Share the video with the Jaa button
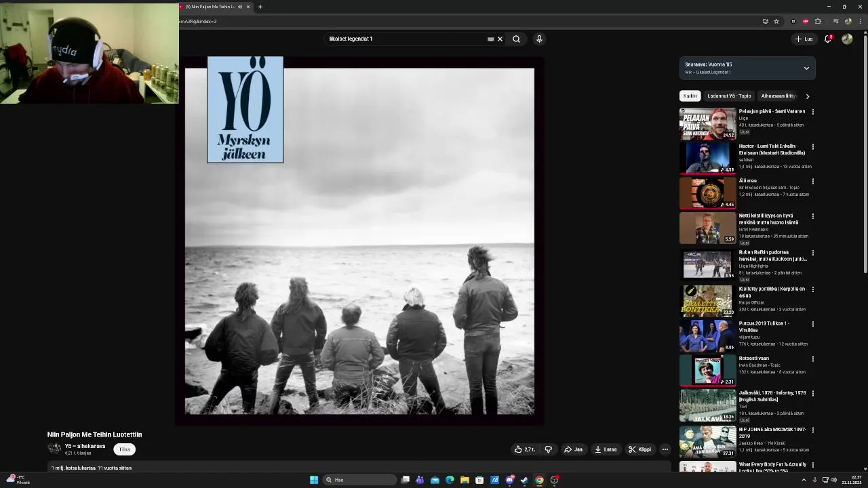868x488 pixels. [574, 449]
